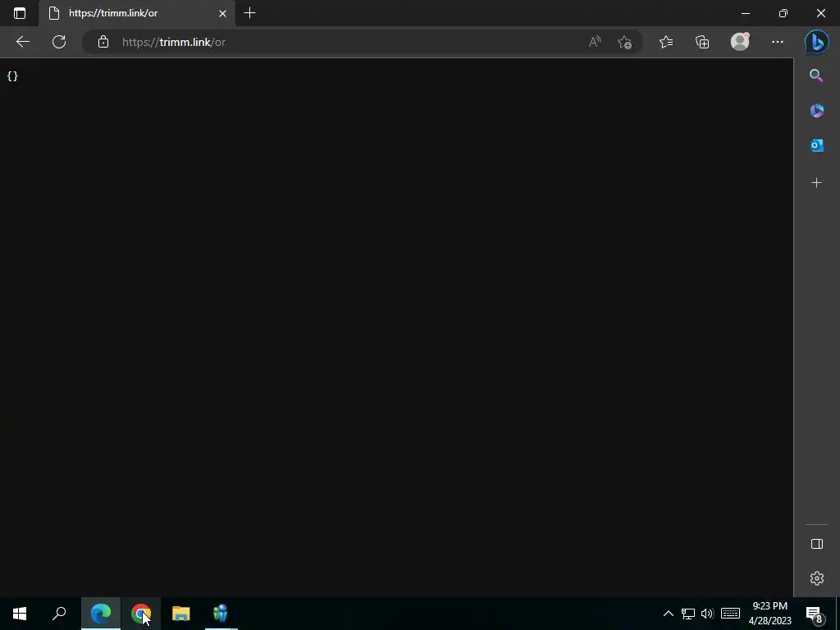The image size is (840, 630).
Task: Open Bing chat Discover button
Action: click(816, 42)
